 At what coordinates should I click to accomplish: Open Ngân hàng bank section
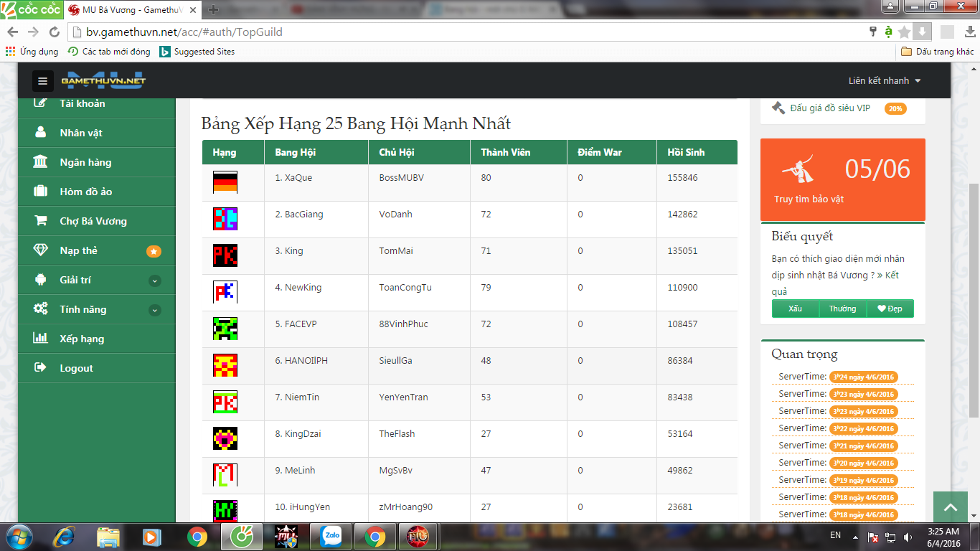coord(85,163)
